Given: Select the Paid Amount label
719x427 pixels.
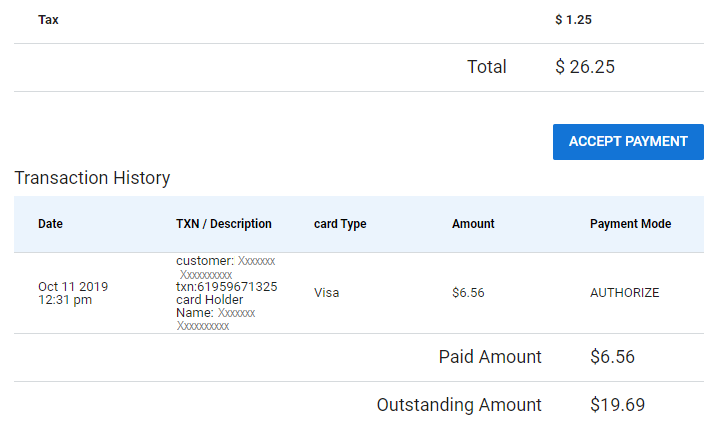Looking at the screenshot, I should 490,357.
